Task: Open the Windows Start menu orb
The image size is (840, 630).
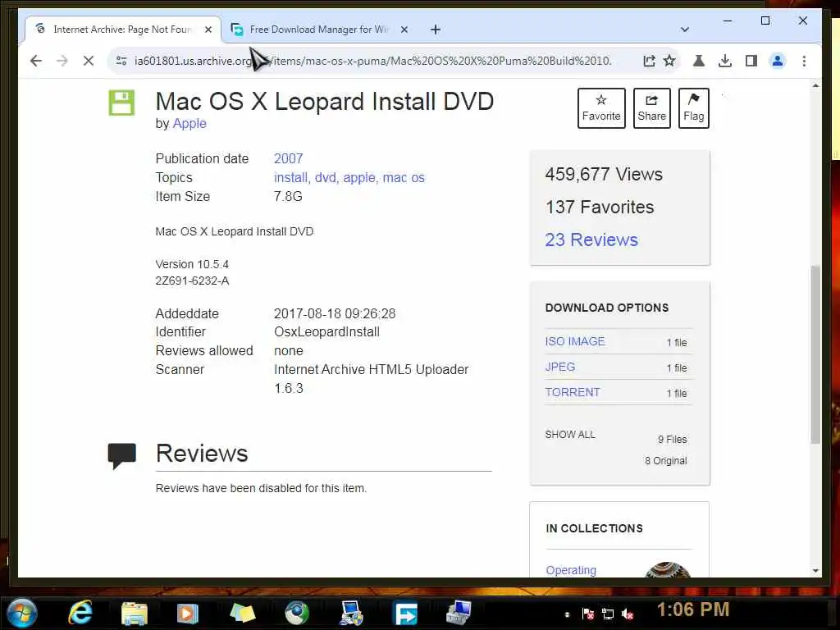Action: click(x=22, y=614)
